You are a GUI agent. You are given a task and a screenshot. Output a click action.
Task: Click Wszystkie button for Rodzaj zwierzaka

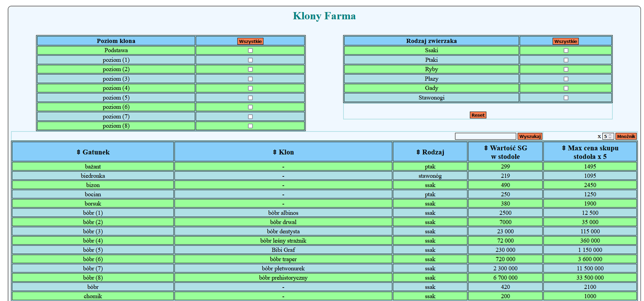(566, 41)
